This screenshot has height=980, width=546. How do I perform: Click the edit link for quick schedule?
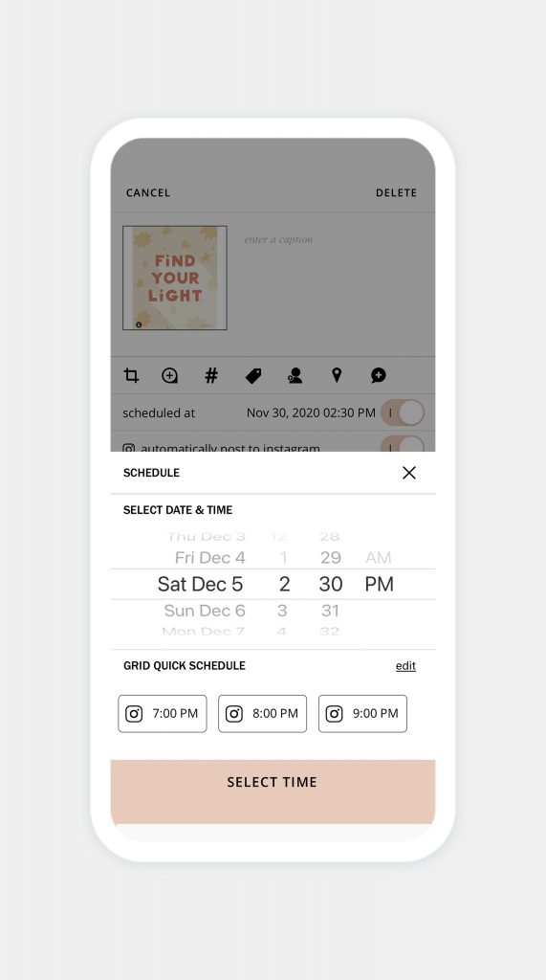(x=405, y=666)
